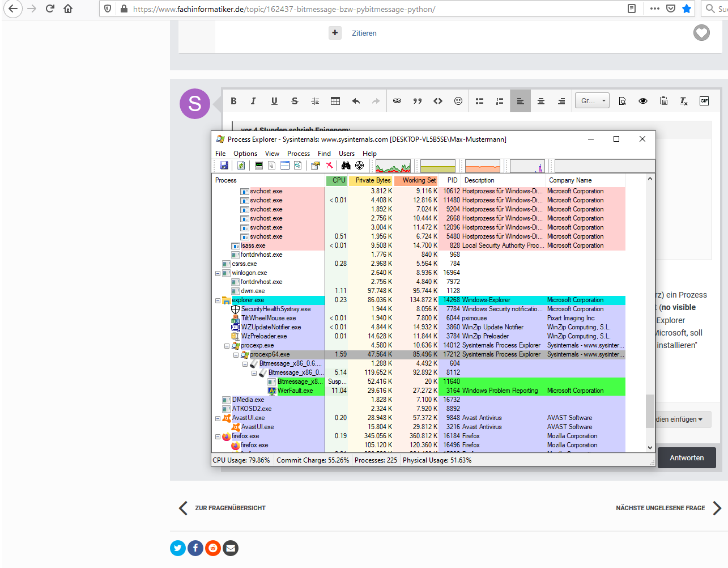Open the Users menu in Process Explorer
Screen dimensions: 728x568
pos(347,154)
